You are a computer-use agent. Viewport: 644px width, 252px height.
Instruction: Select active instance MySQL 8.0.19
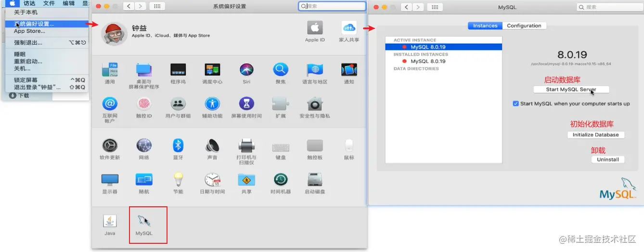(x=443, y=47)
